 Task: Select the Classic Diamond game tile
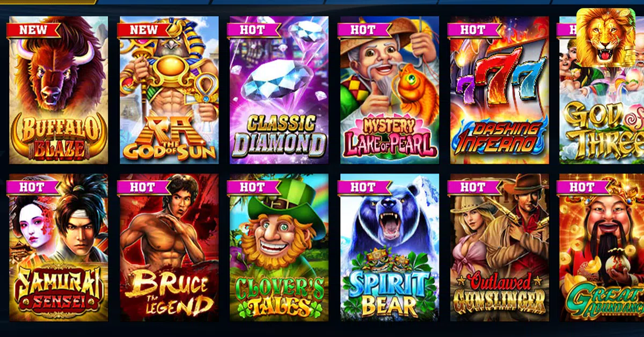tap(279, 90)
